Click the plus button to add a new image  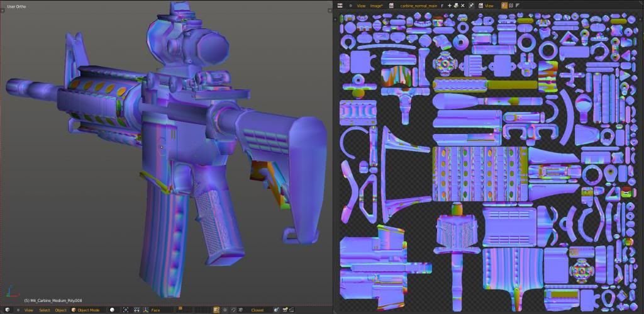tap(449, 5)
